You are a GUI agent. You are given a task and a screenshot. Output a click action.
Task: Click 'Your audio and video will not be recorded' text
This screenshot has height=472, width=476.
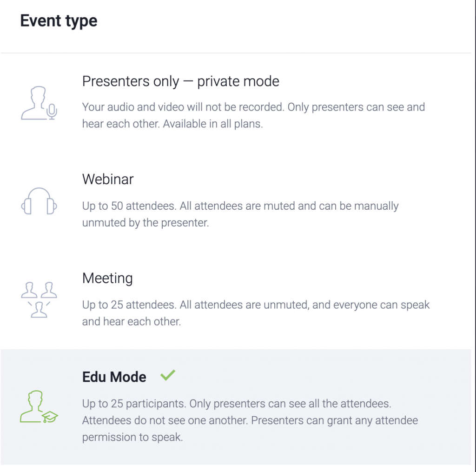tap(183, 107)
